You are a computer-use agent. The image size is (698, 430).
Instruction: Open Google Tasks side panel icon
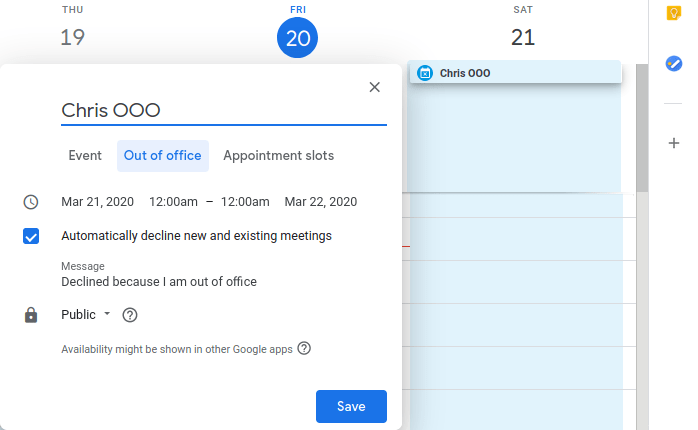click(x=674, y=63)
